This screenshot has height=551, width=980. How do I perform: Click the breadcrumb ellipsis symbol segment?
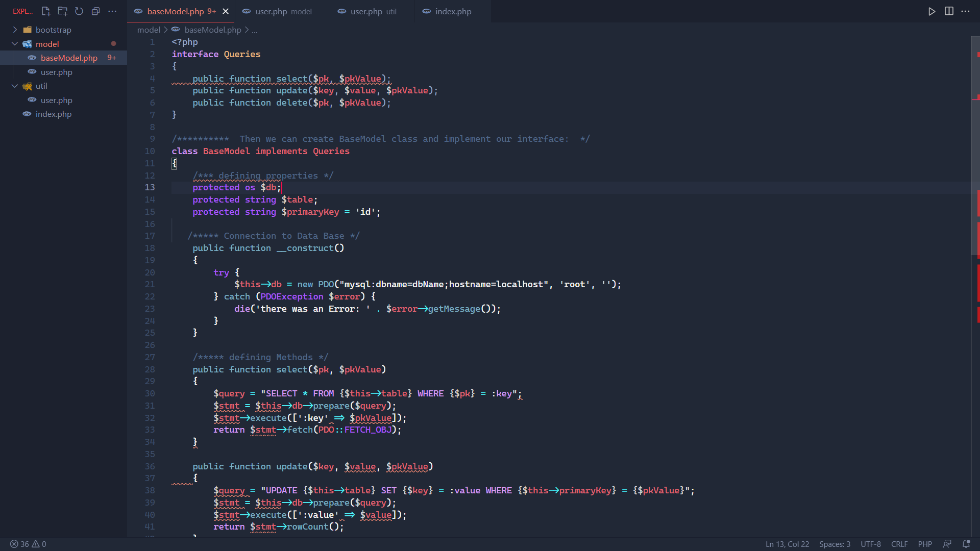(255, 30)
